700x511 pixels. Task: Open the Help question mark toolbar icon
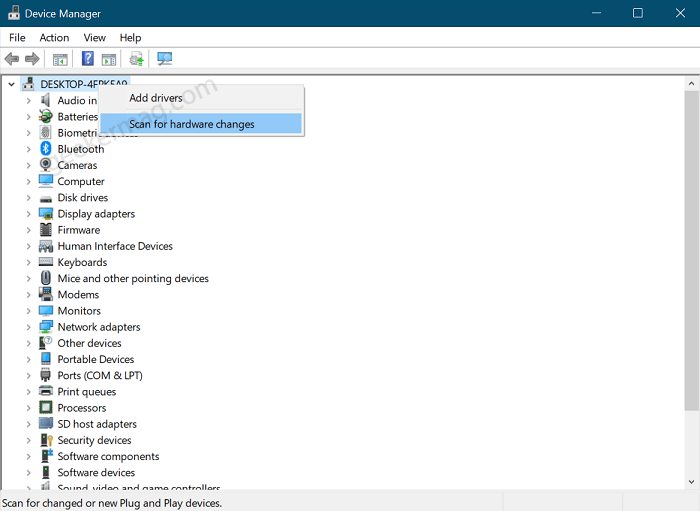click(88, 58)
